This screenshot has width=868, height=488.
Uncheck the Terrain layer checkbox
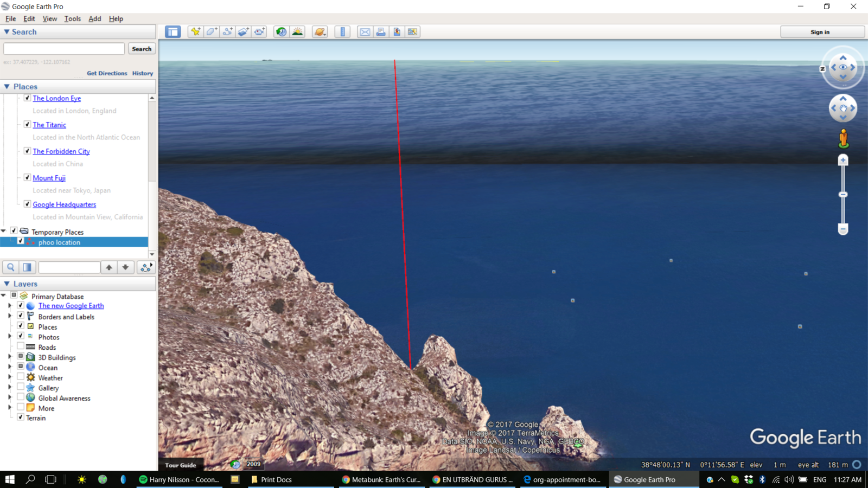[x=21, y=418]
